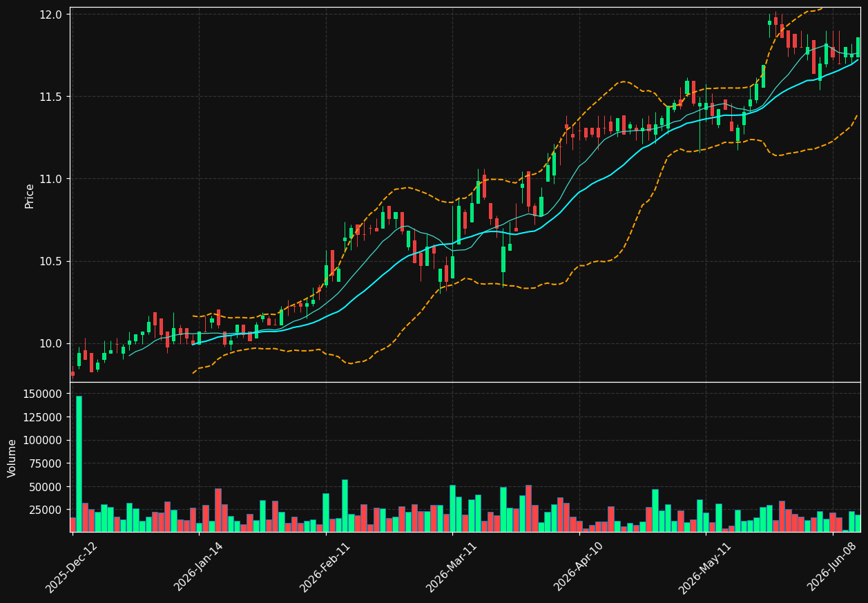Click the tallest volume bar near 150000
This screenshot has width=868, height=603.
tap(79, 463)
